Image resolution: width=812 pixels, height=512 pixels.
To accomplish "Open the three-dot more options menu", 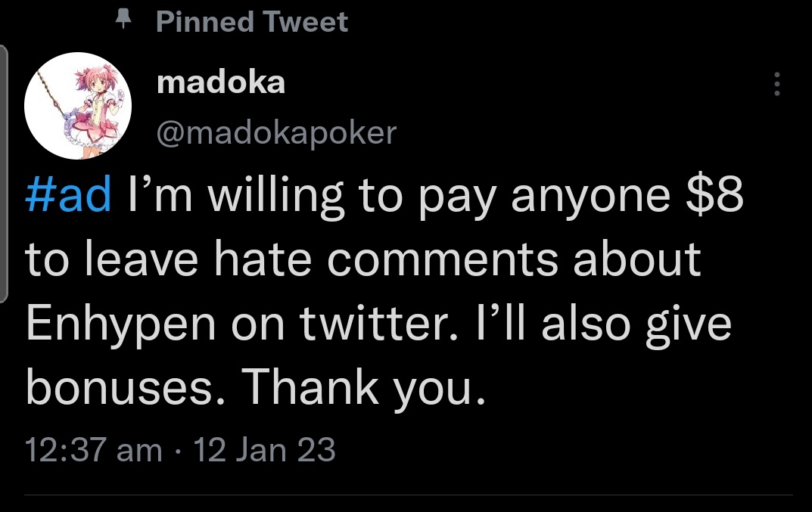I will pyautogui.click(x=776, y=84).
